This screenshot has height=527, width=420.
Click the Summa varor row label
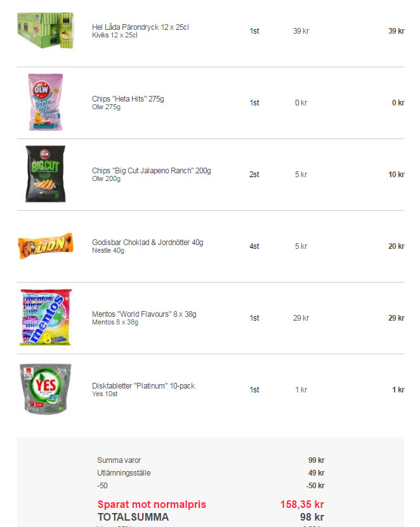point(119,460)
